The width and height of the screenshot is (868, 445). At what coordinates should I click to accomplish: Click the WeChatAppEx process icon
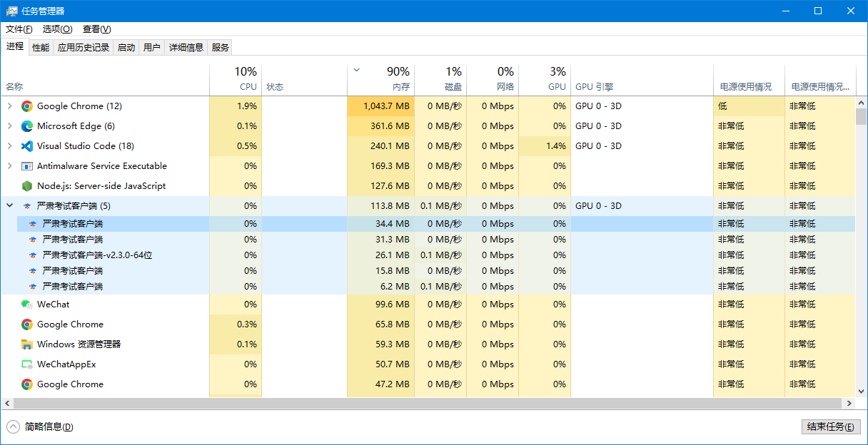tap(27, 364)
